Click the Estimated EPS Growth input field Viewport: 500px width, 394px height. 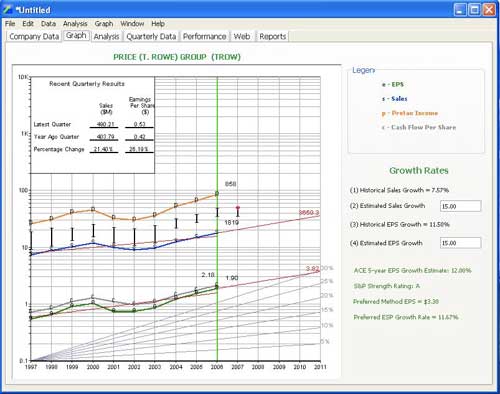coord(461,243)
